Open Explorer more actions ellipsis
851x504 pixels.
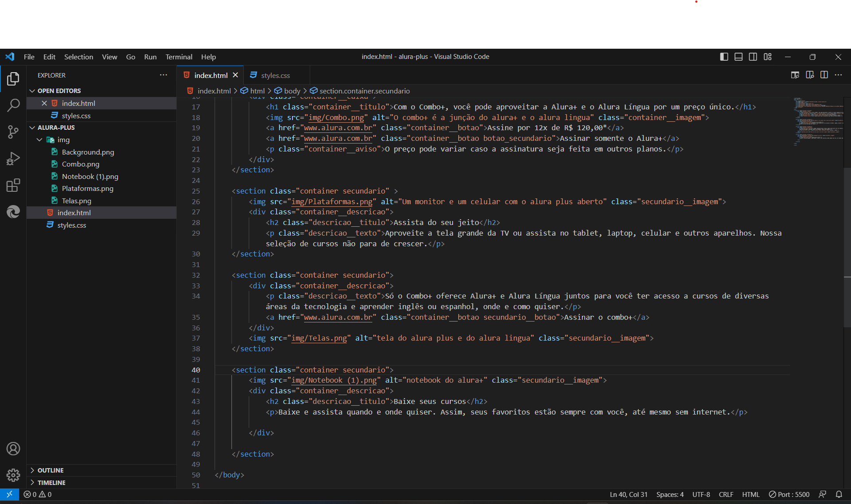pos(164,75)
